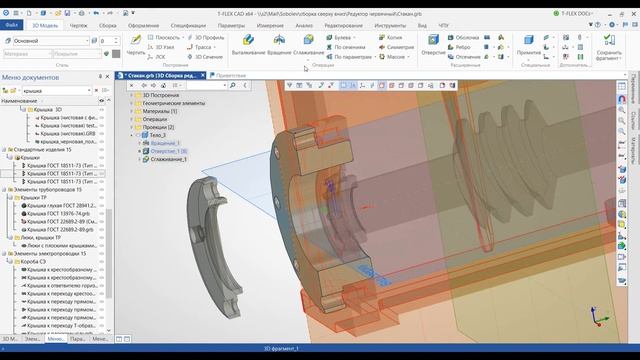Click the magnet snap icon in right toolbar
This screenshot has width=640, height=360.
[x=622, y=99]
